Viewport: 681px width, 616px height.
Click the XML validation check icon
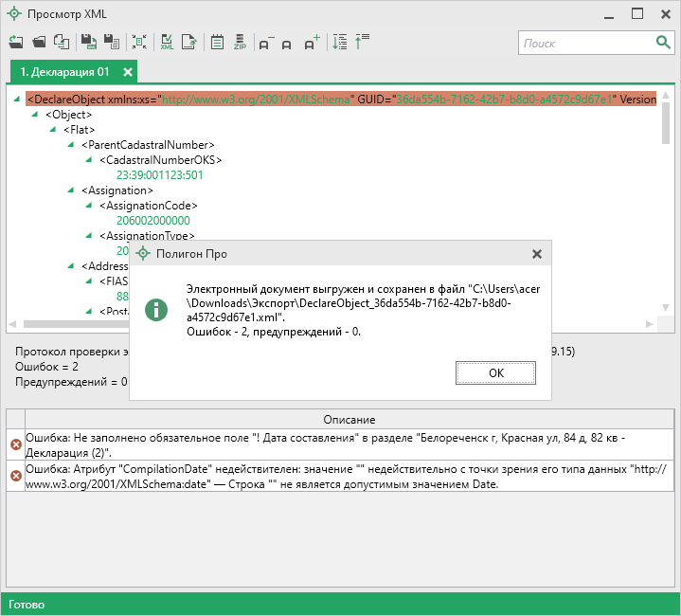click(x=168, y=42)
